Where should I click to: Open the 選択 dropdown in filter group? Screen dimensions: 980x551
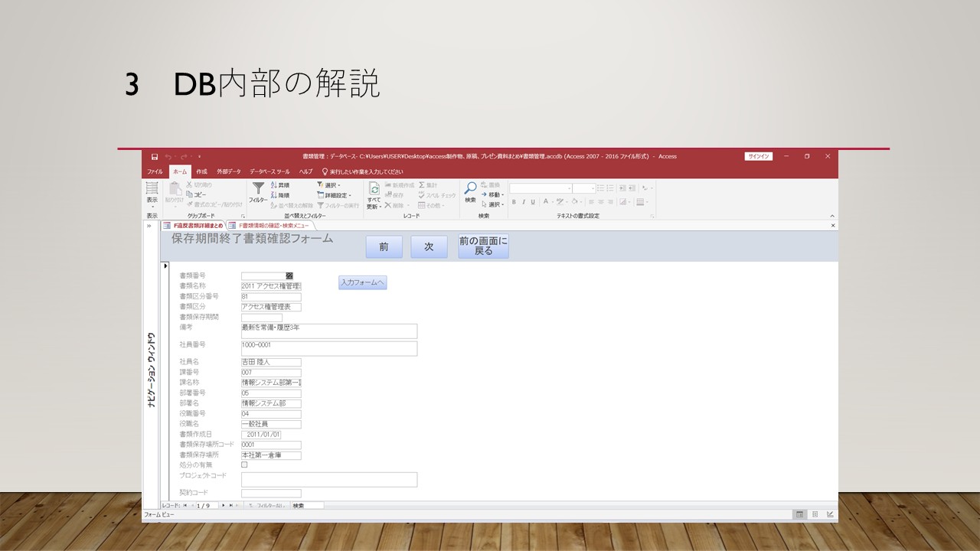329,185
